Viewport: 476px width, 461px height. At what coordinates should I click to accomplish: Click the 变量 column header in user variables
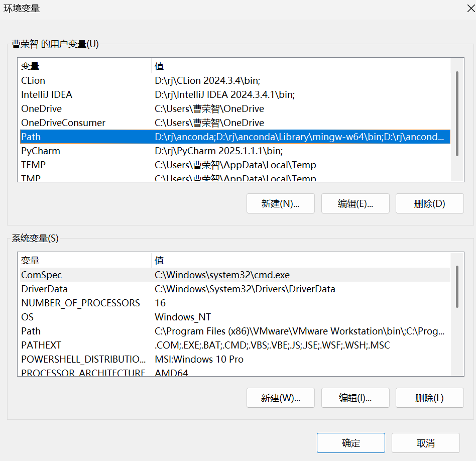point(85,66)
